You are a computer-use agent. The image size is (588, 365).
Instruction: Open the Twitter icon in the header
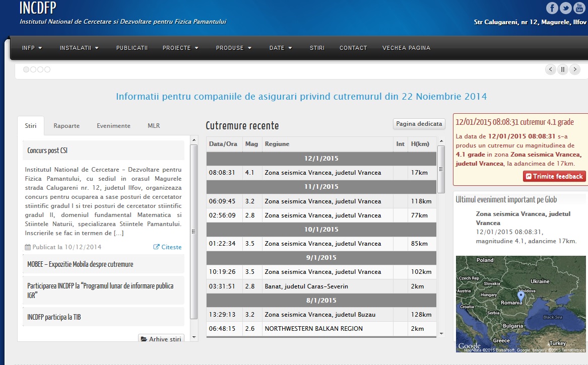click(565, 8)
